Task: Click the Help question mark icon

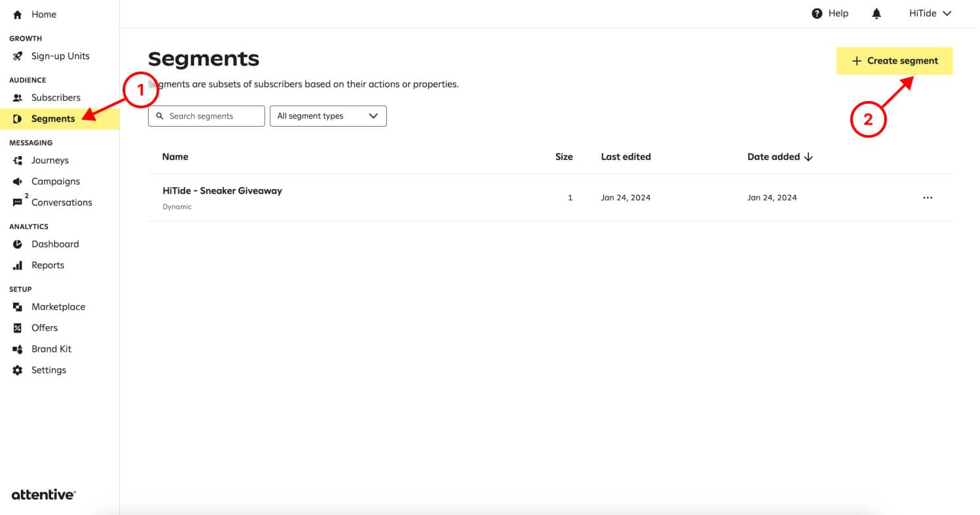Action: [x=817, y=14]
